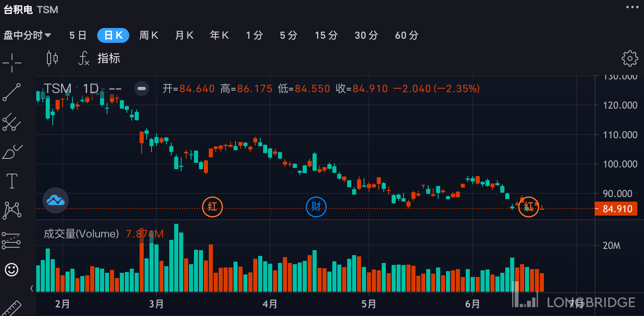Open the pattern drawing tool
This screenshot has height=316, width=644.
tap(12, 210)
